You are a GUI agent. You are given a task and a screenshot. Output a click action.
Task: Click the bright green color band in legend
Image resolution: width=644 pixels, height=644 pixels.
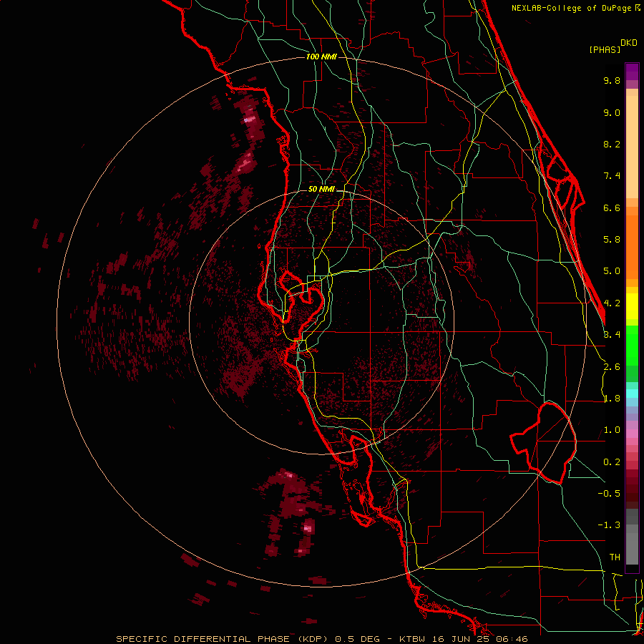[632, 345]
